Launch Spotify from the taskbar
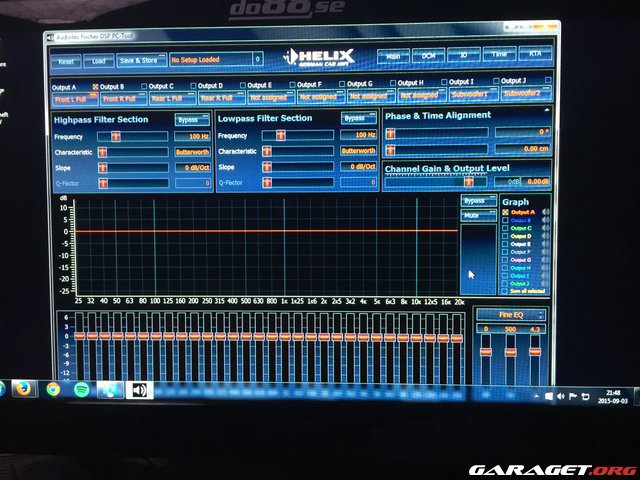This screenshot has width=640, height=480. [x=81, y=391]
